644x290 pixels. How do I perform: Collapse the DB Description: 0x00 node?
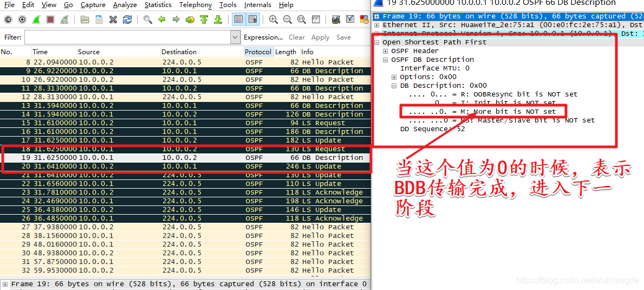(394, 86)
